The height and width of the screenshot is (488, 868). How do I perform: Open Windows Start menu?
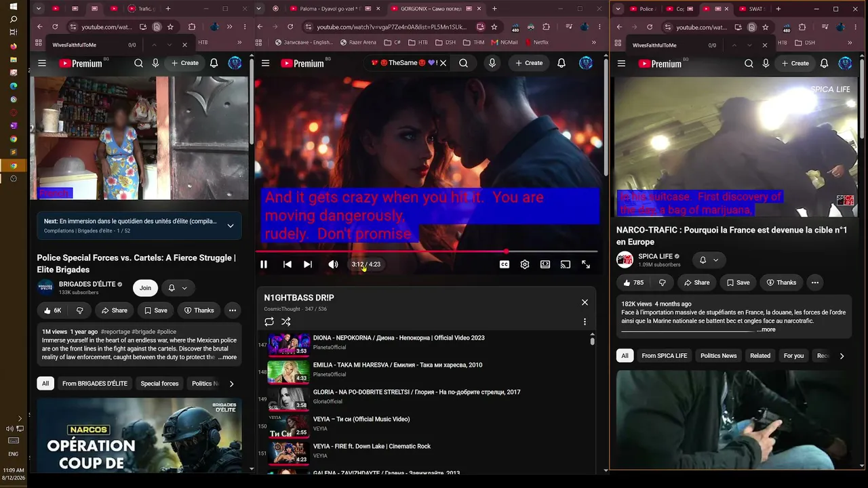point(14,6)
